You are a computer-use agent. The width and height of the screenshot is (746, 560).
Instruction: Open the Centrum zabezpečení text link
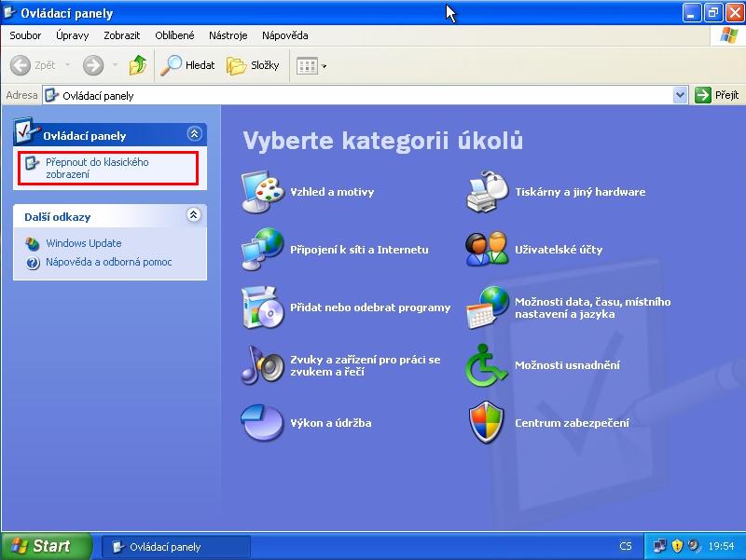[572, 423]
